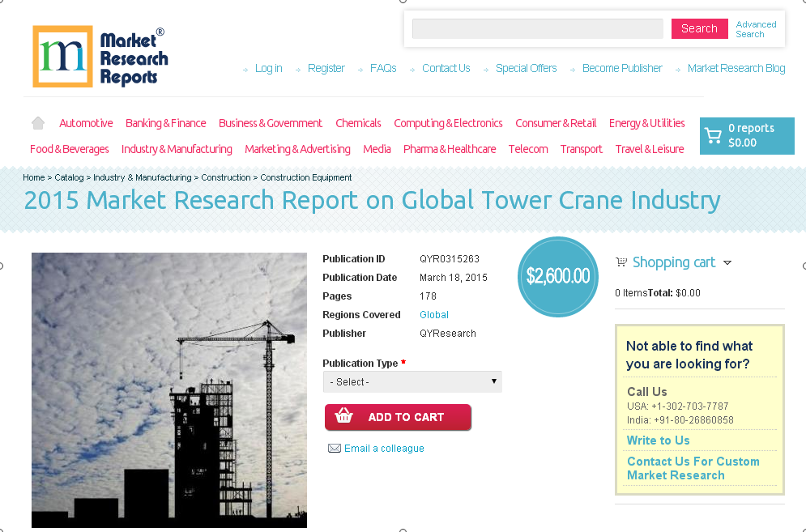Click inside the search input field

point(537,28)
